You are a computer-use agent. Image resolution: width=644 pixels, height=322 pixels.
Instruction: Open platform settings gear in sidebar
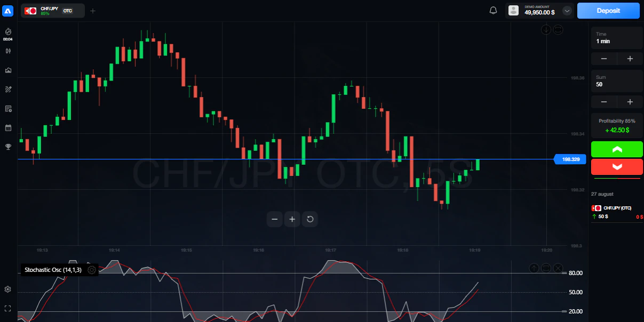[8, 289]
